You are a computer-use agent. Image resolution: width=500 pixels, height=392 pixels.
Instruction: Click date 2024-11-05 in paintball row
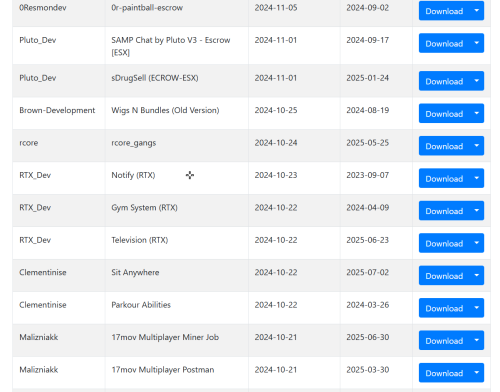[x=276, y=8]
